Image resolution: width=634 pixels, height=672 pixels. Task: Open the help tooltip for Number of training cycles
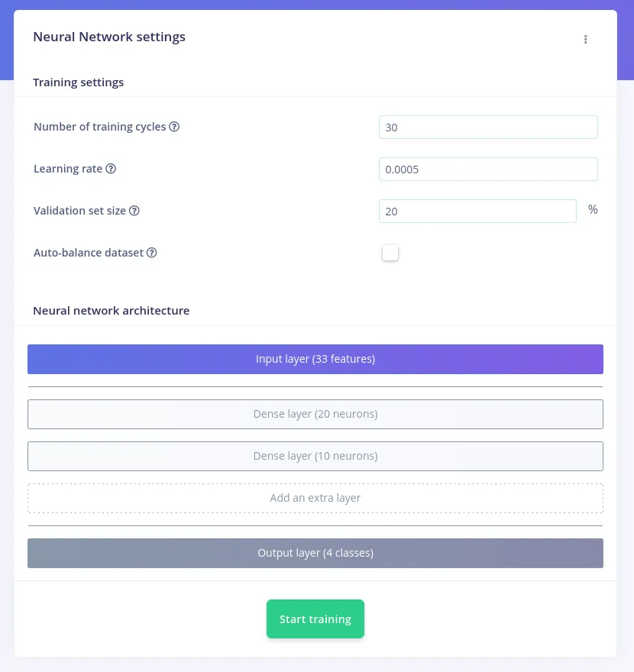tap(174, 127)
